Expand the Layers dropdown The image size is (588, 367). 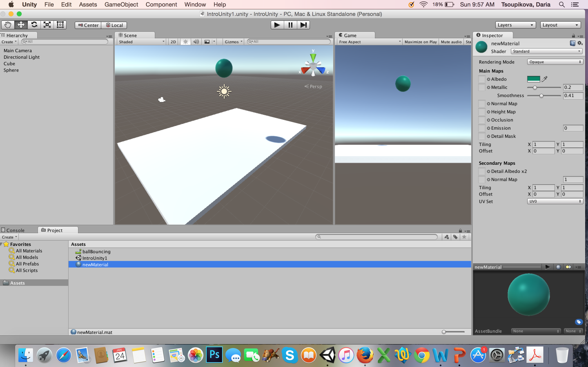coord(515,25)
